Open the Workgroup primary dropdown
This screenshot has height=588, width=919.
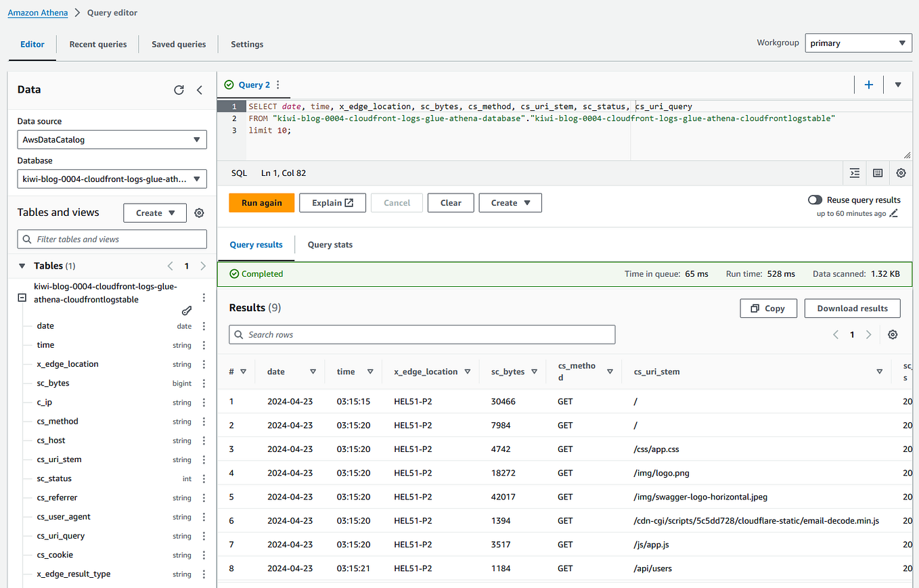point(858,43)
